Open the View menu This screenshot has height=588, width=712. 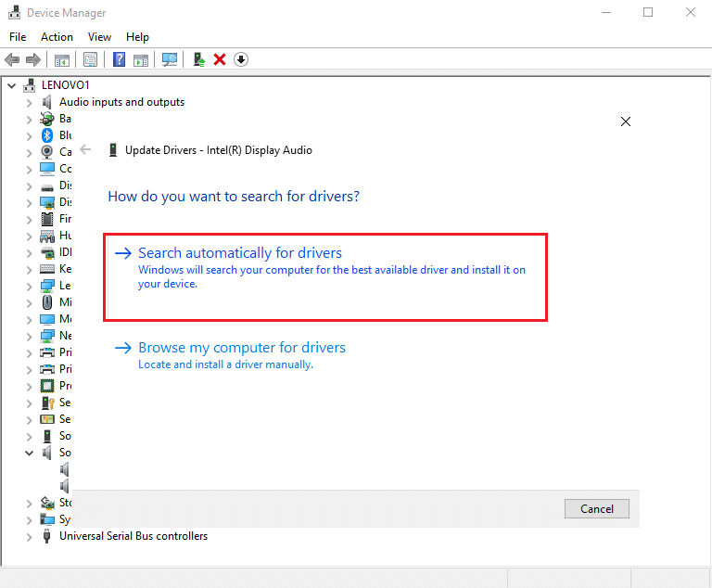coord(99,37)
